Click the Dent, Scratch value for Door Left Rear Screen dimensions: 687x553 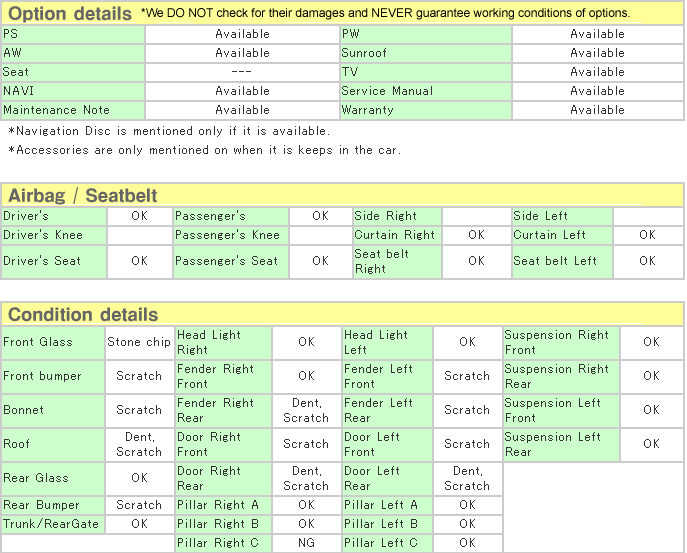point(467,478)
